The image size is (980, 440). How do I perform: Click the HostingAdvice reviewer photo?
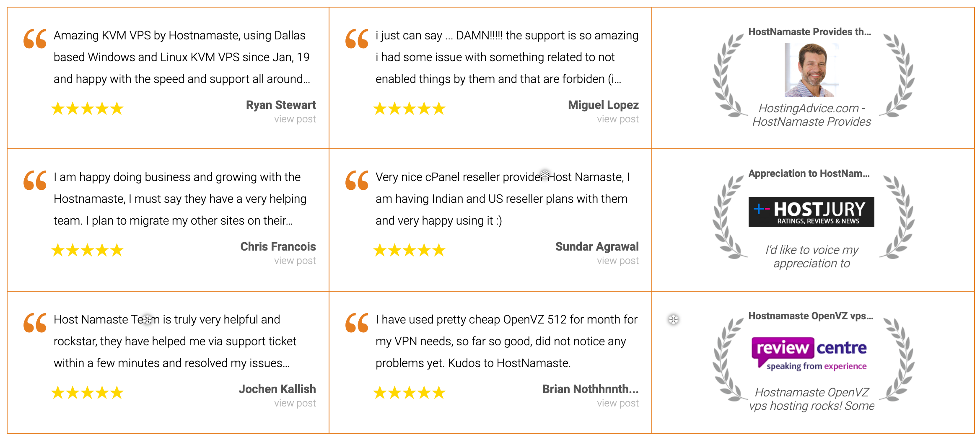click(x=811, y=70)
